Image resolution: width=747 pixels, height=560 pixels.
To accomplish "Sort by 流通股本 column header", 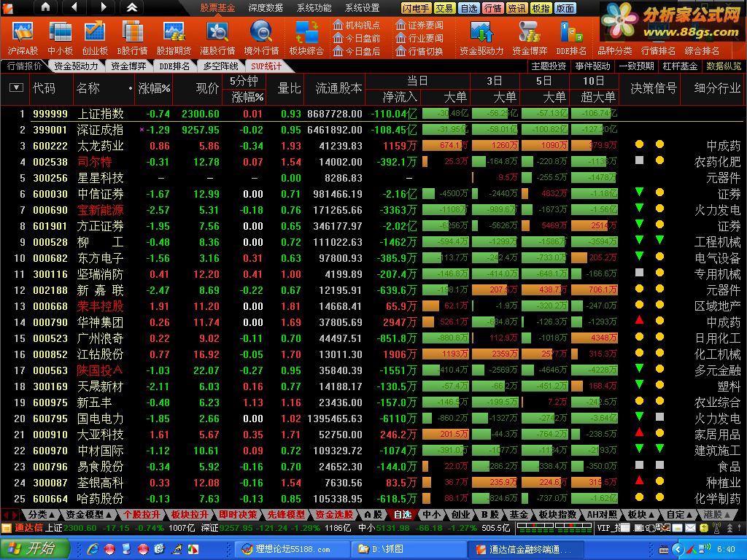I will (338, 88).
